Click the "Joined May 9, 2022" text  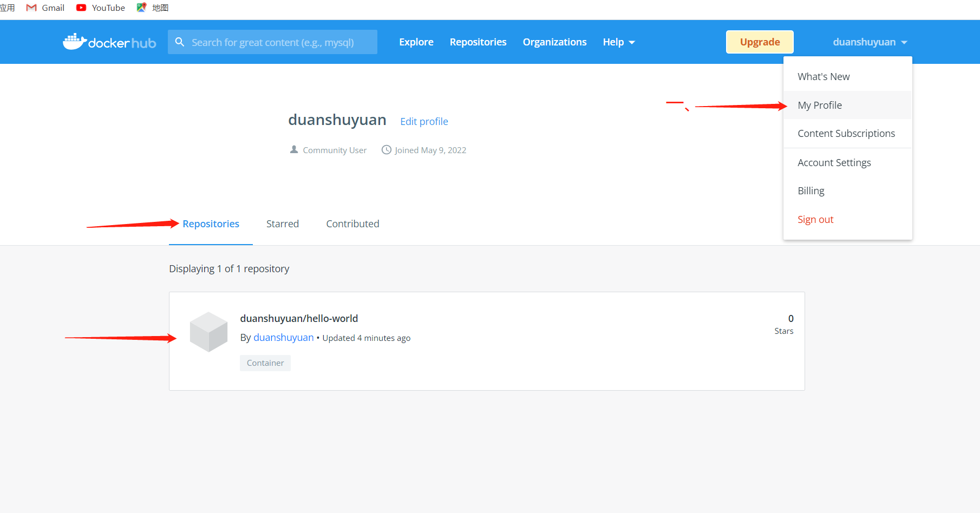pos(430,150)
